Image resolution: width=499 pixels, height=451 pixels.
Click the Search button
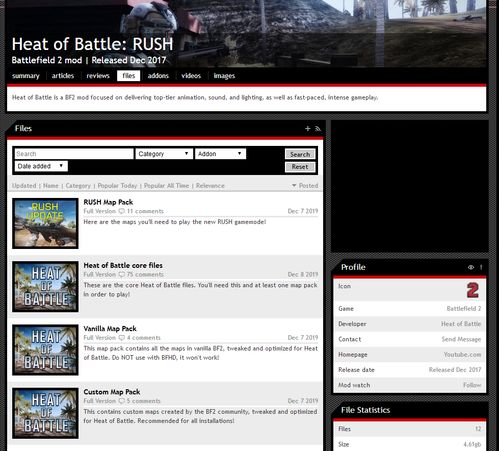coord(300,154)
